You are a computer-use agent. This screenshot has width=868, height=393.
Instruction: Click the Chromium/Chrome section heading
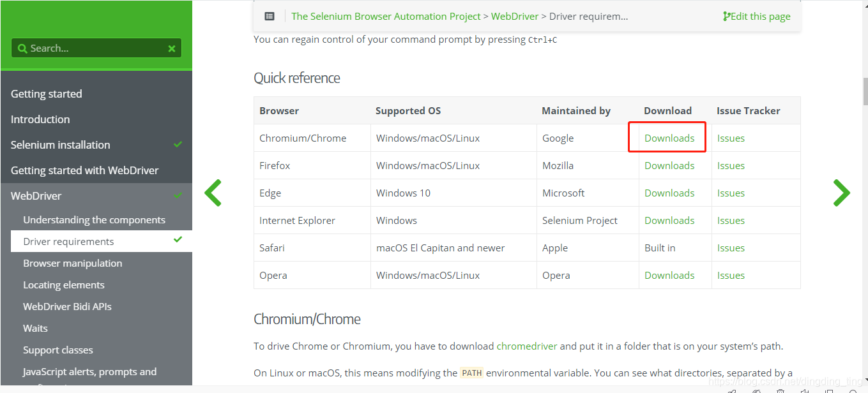point(307,319)
